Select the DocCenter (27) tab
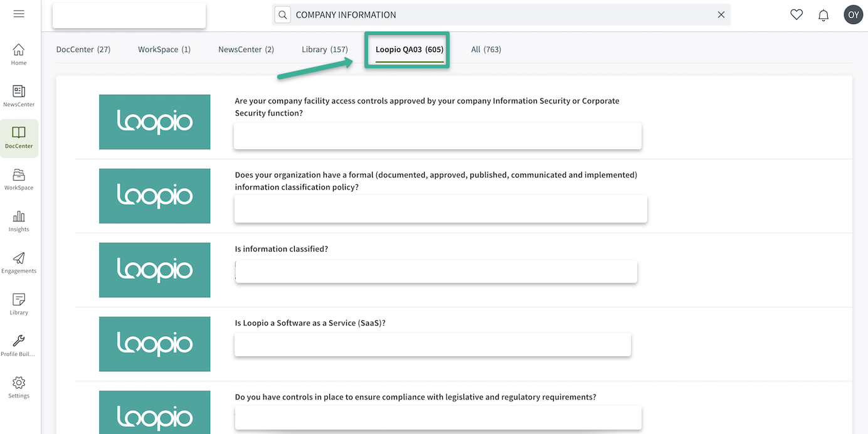The width and height of the screenshot is (868, 434). click(x=83, y=49)
